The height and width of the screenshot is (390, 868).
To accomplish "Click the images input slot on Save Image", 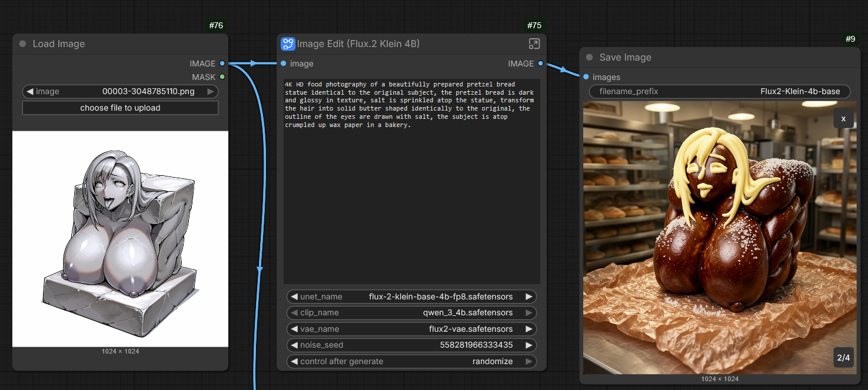I will click(x=586, y=77).
